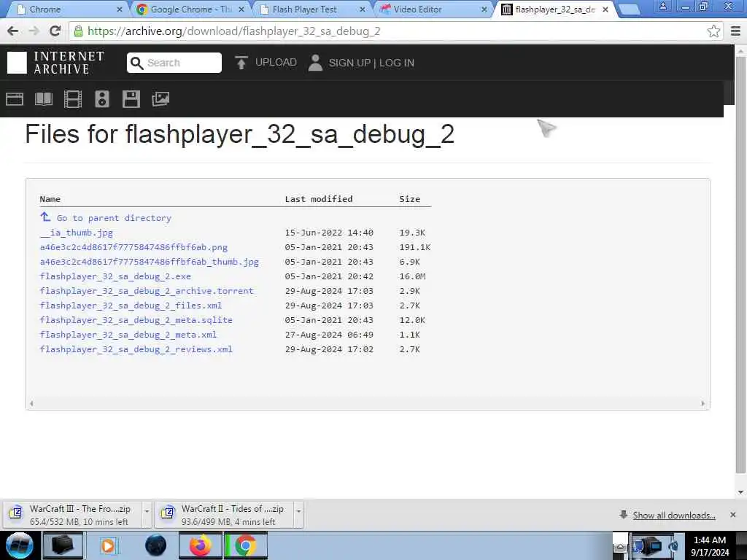Click the upload arrow icon
The image size is (747, 560).
(241, 63)
